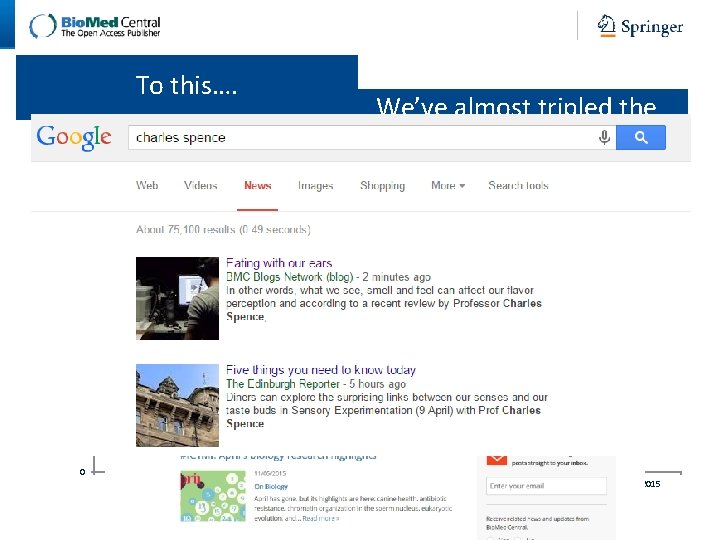720x540 pixels.
Task: Click the Edinburgh building thumbnail
Action: [x=177, y=405]
